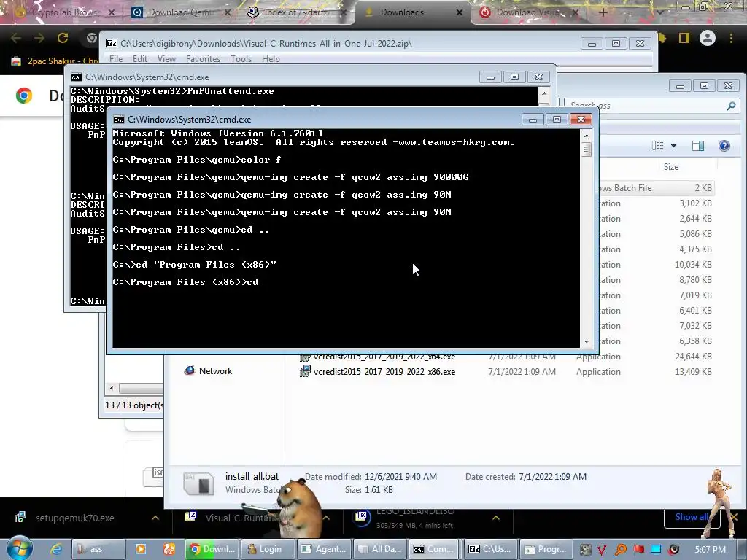This screenshot has height=560, width=747.
Task: Click the Chrome reload page icon
Action: point(63,38)
